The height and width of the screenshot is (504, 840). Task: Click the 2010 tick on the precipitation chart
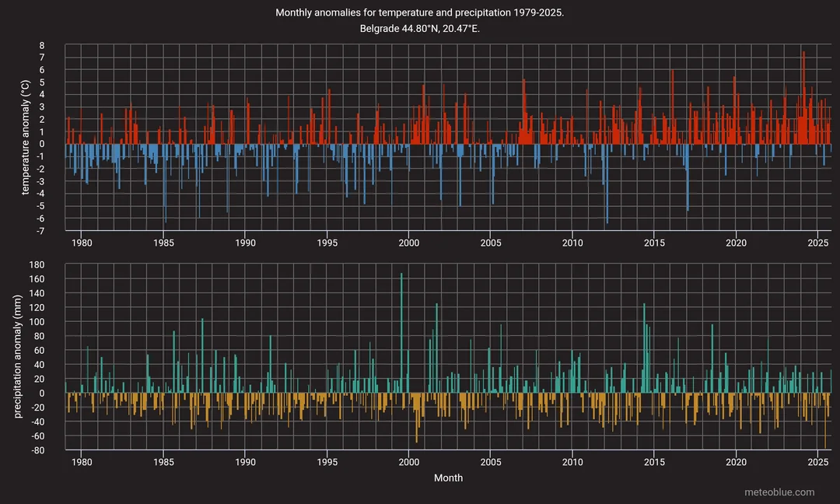coord(572,462)
